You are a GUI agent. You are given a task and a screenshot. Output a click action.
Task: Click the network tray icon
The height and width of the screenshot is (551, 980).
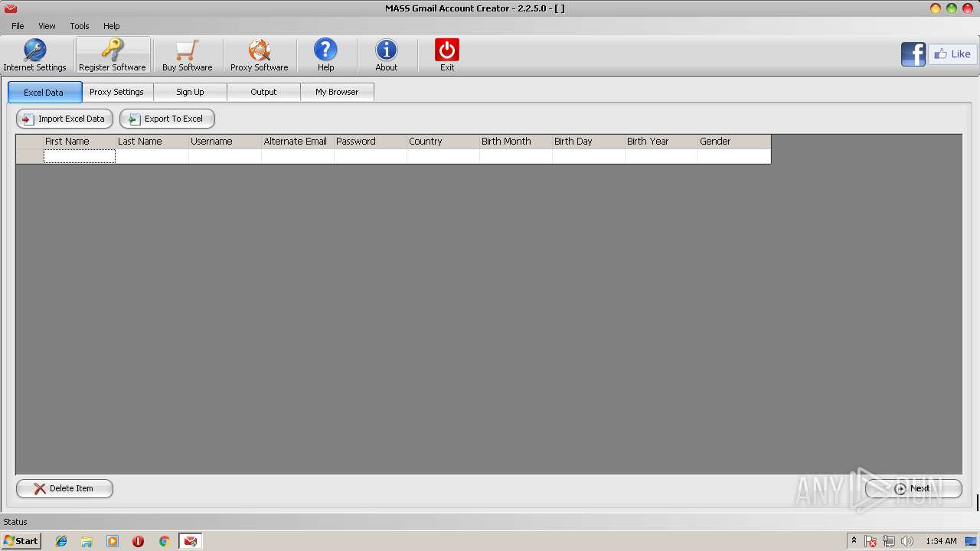pyautogui.click(x=889, y=541)
